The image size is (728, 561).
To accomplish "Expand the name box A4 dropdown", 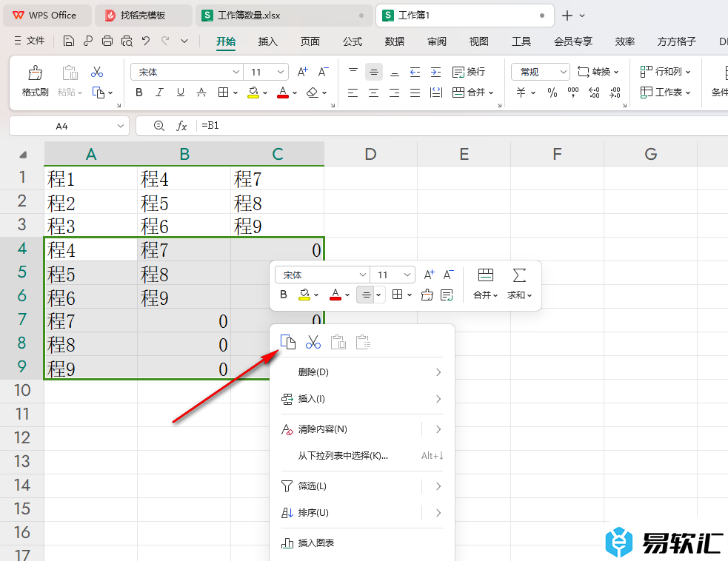I will point(120,127).
